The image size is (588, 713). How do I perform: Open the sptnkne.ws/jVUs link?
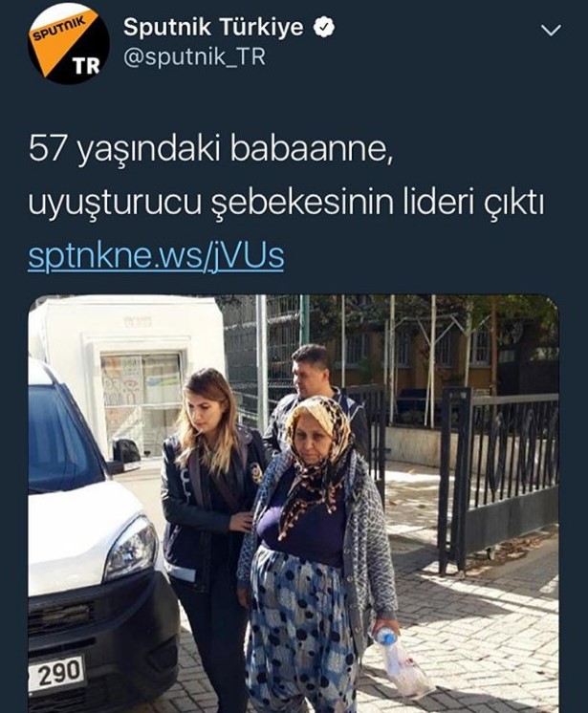click(156, 256)
